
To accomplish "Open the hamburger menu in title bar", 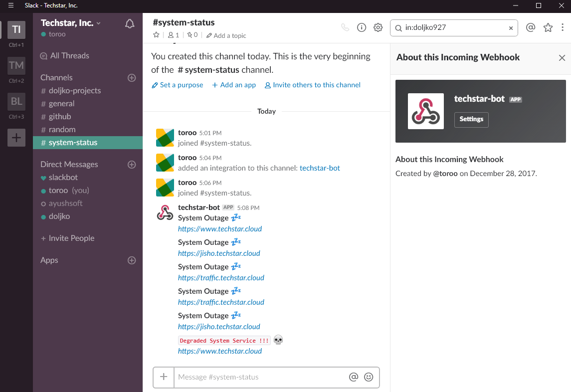I will [11, 5].
